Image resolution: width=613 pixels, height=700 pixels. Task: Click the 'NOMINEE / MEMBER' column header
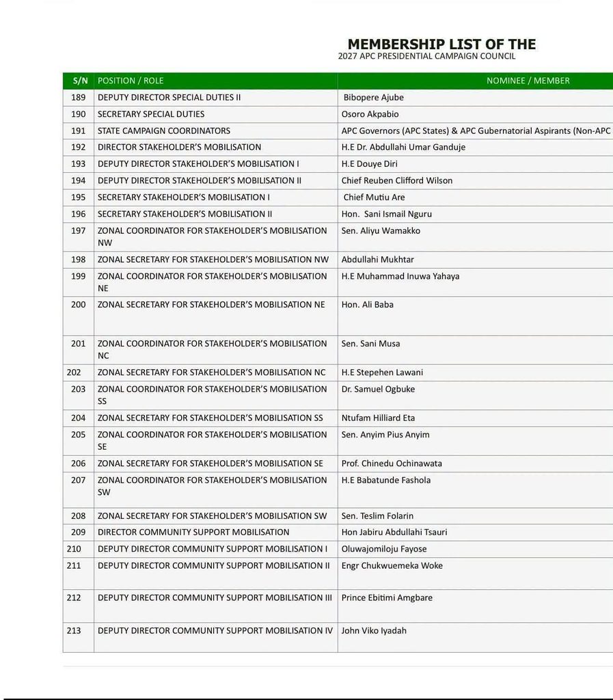[x=528, y=81]
